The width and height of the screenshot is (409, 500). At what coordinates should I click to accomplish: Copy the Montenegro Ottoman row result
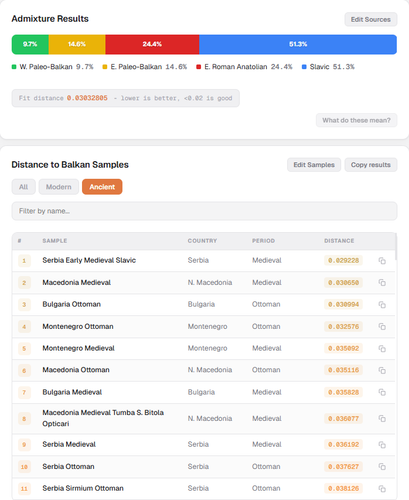click(x=382, y=327)
